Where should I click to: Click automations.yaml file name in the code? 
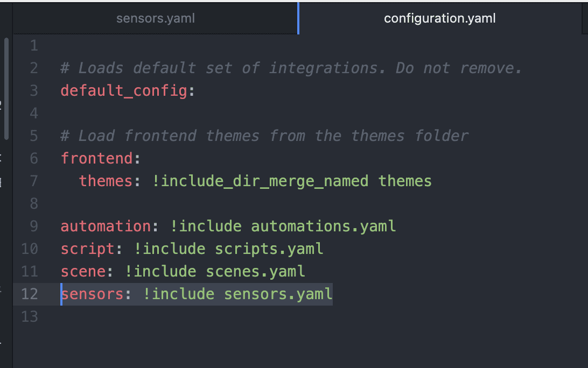coord(323,226)
